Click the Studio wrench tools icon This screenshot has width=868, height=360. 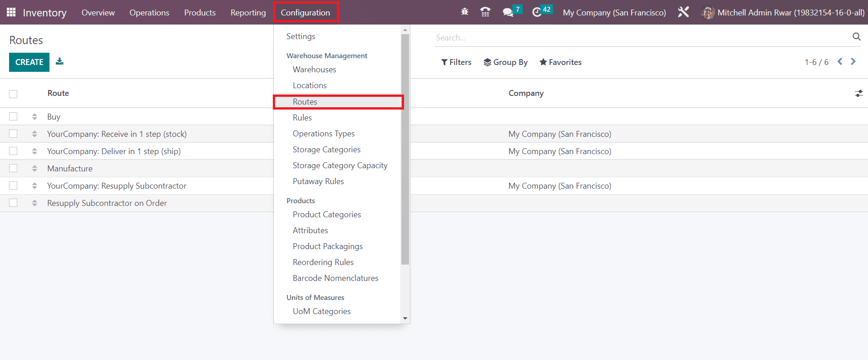click(x=683, y=12)
